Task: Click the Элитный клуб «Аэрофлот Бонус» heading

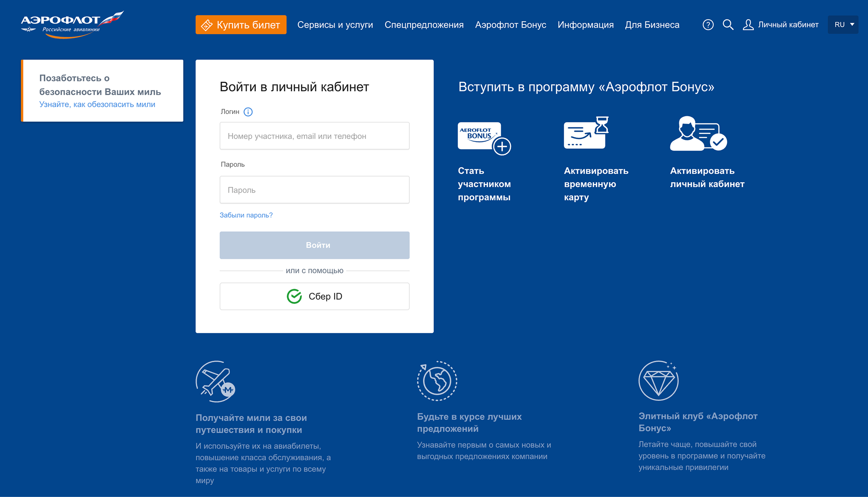Action: (x=698, y=422)
